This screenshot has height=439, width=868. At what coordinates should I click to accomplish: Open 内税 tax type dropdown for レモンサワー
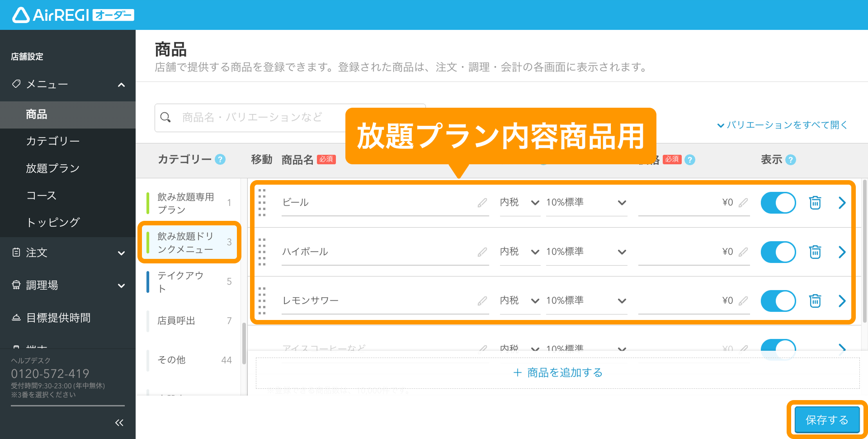pos(520,301)
